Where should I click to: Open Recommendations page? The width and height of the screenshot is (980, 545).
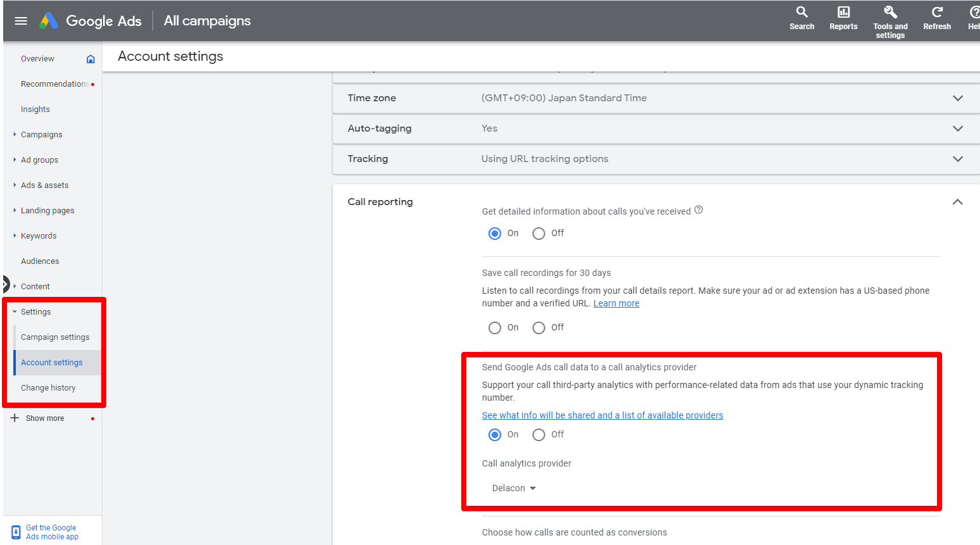point(54,84)
